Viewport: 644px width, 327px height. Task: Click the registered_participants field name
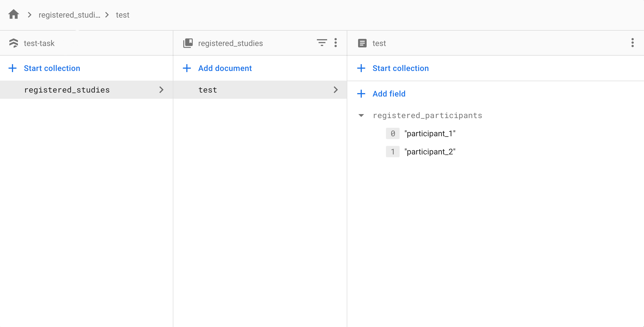pyautogui.click(x=427, y=116)
